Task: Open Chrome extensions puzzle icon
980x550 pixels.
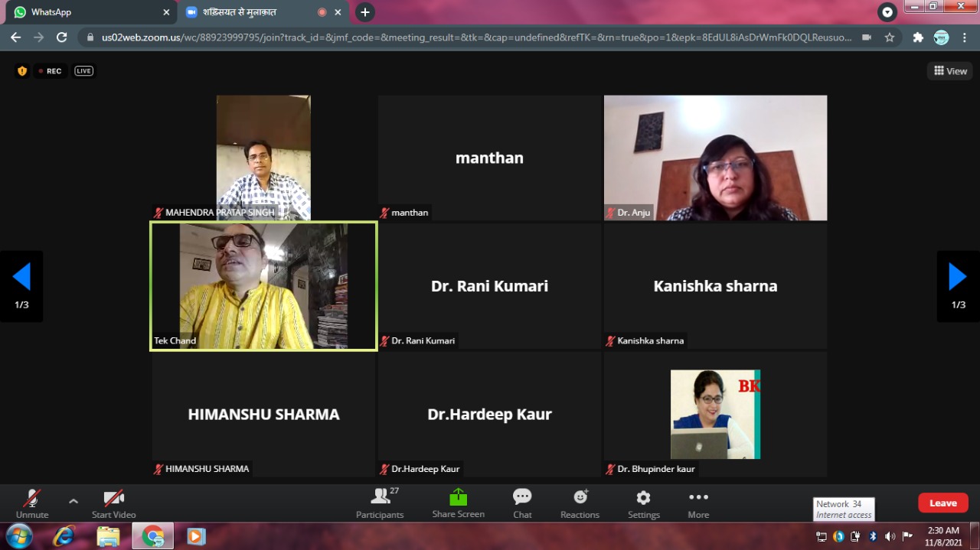Action: (x=918, y=37)
